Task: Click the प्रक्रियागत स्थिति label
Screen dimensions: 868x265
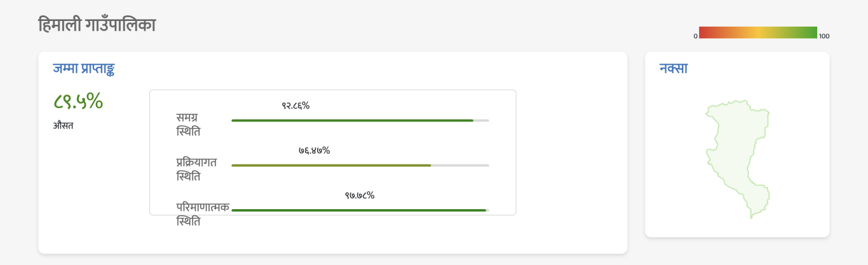Action: 196,169
